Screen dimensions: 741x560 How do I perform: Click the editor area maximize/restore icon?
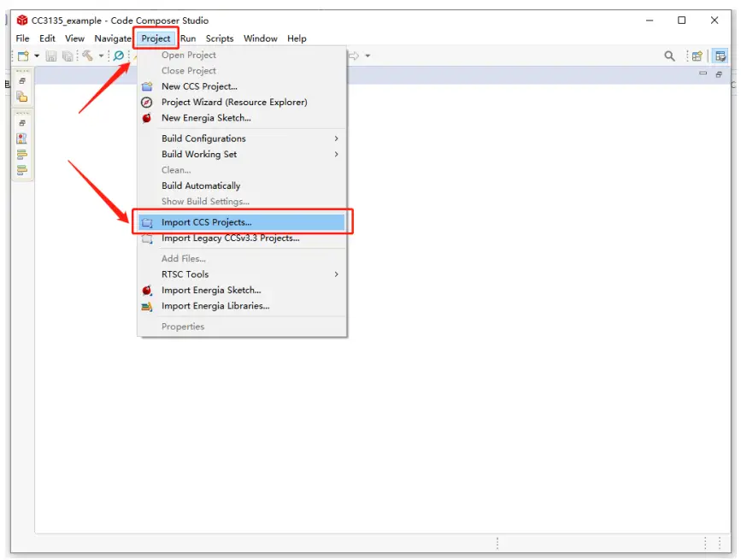click(x=719, y=74)
